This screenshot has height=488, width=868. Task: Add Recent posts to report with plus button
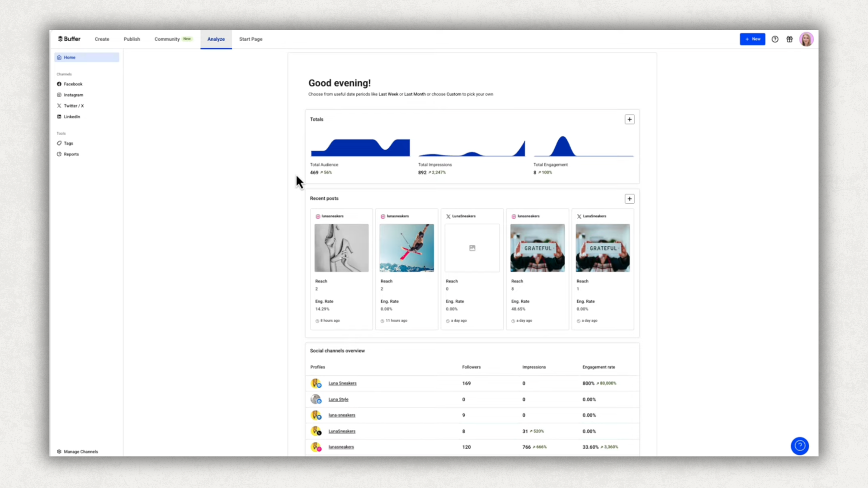(x=629, y=199)
